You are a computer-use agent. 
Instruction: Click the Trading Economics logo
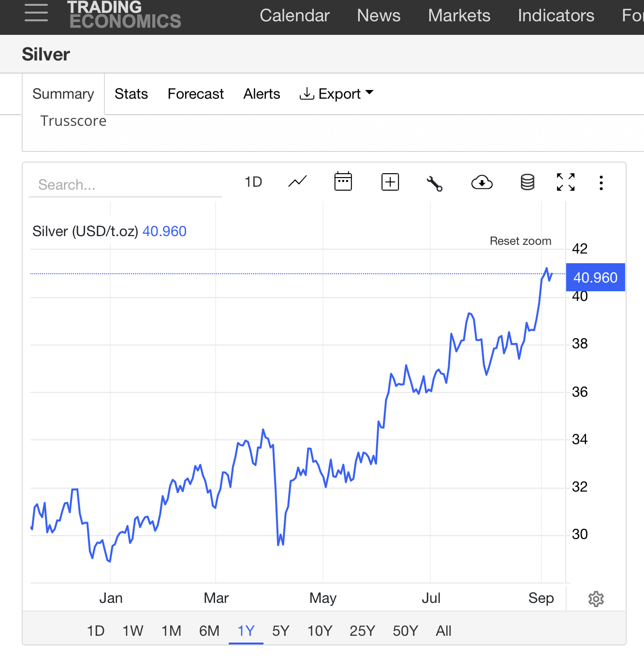[x=124, y=14]
